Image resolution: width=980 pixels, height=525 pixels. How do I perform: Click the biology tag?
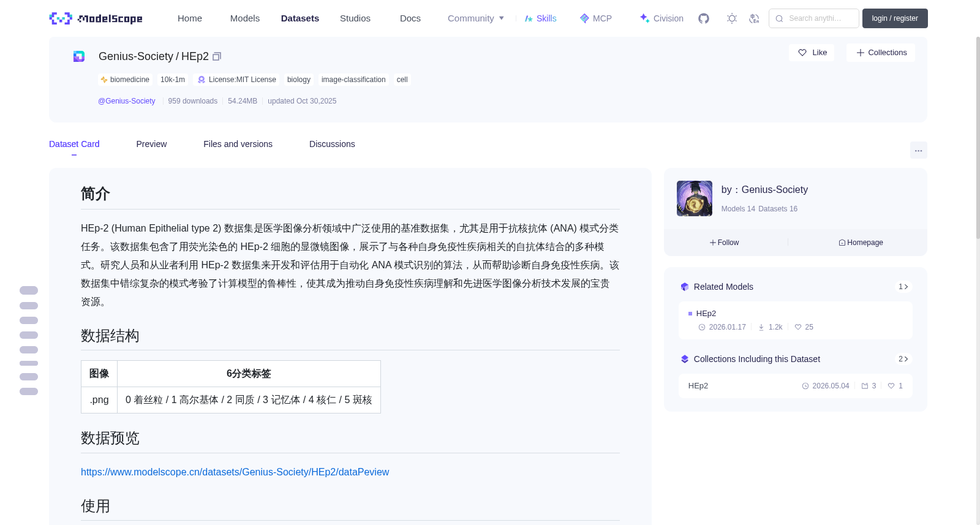click(299, 80)
